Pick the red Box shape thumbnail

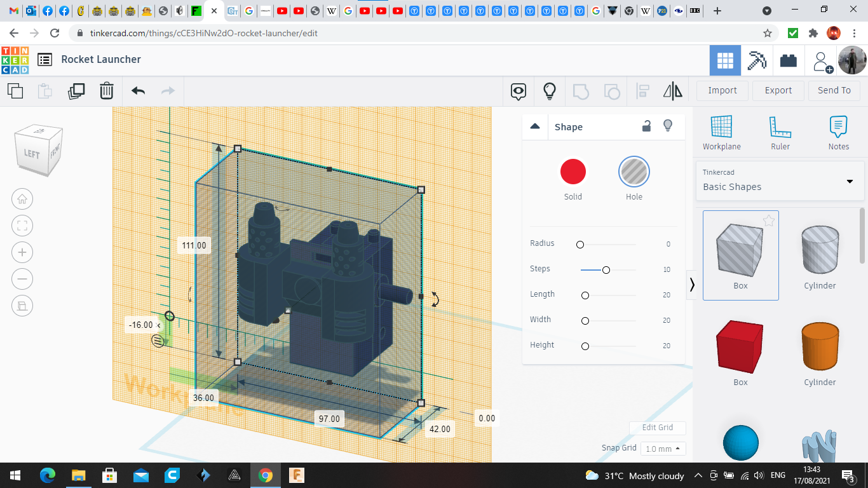tap(740, 347)
